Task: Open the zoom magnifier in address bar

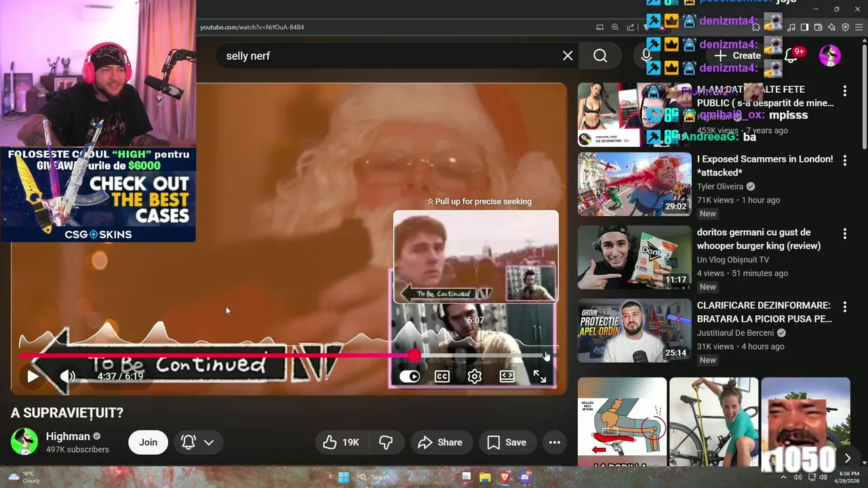Action: click(x=615, y=27)
